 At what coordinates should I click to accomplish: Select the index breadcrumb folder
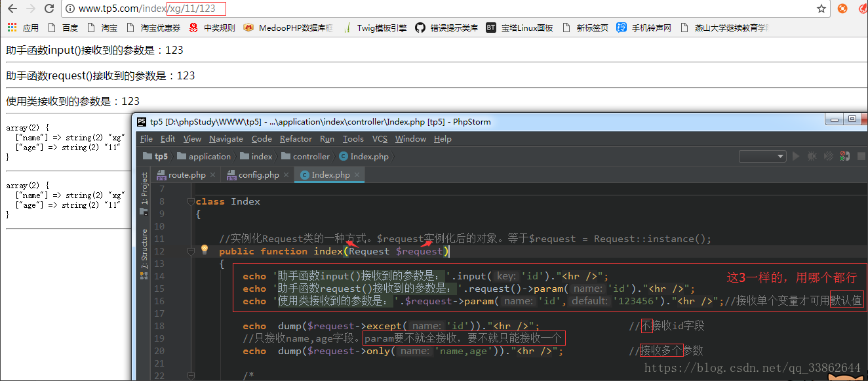coord(256,156)
